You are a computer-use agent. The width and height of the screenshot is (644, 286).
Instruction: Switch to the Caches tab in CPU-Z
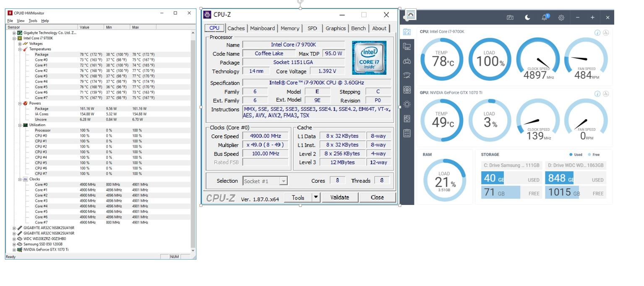pyautogui.click(x=236, y=28)
